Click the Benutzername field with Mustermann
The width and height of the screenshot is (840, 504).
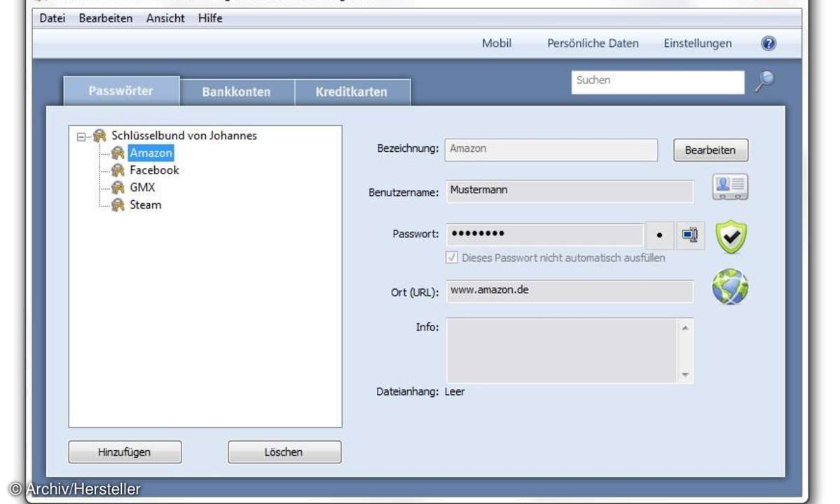click(x=570, y=191)
